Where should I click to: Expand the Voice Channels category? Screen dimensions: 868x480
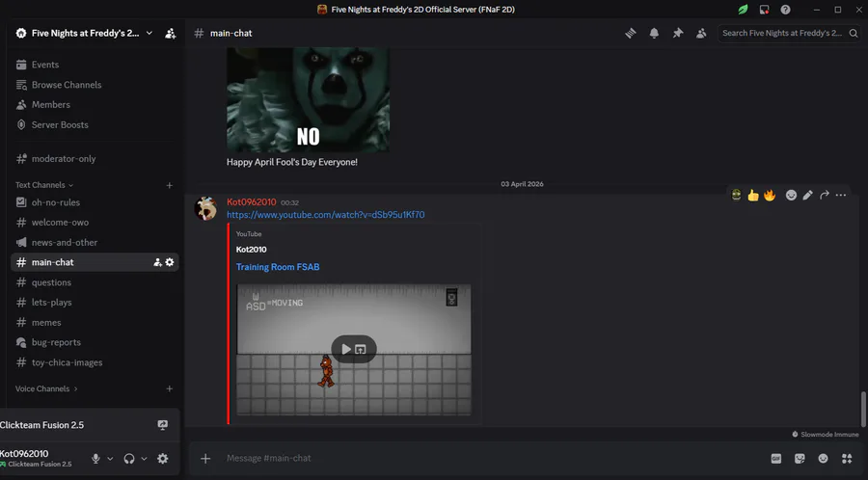[46, 388]
